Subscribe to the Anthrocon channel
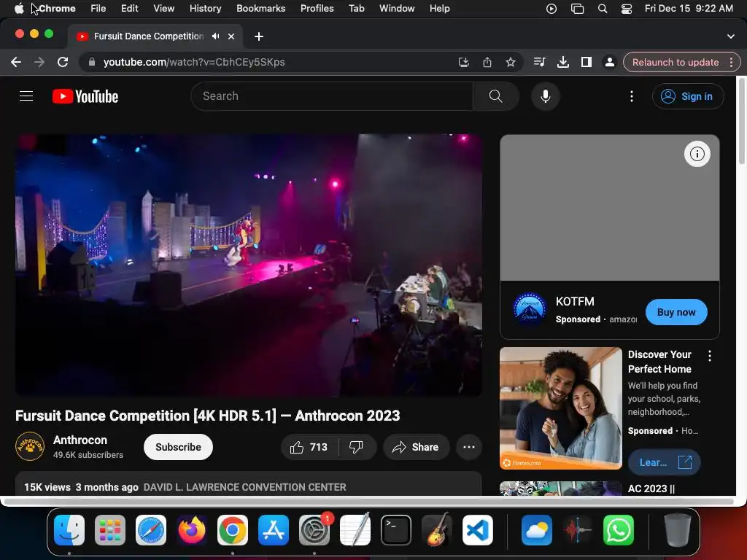Viewport: 747px width, 560px height. pos(178,447)
